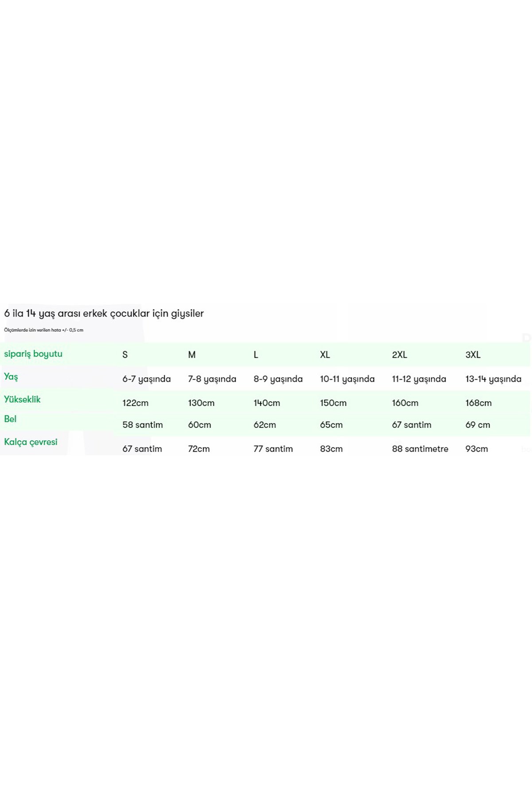Click the 'sipariş boyutu' row header
This screenshot has height=798, width=532.
[x=33, y=354]
